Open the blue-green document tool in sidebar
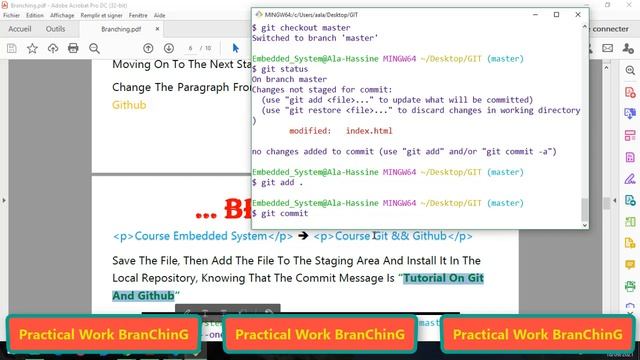640x360 pixels. click(630, 200)
